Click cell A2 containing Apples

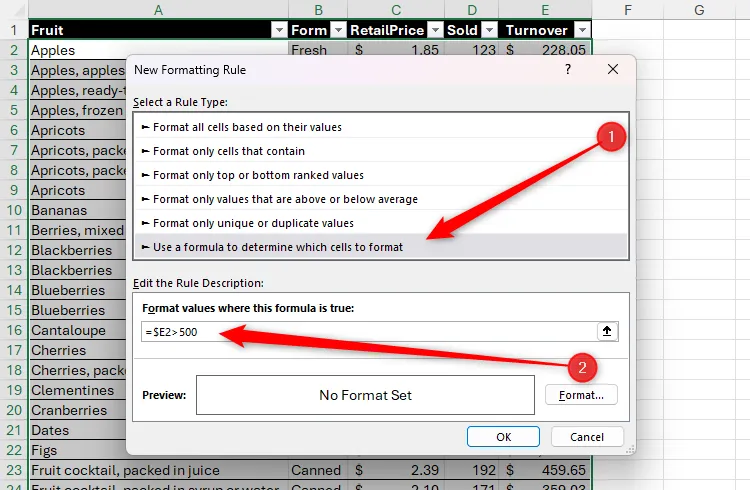tap(150, 49)
